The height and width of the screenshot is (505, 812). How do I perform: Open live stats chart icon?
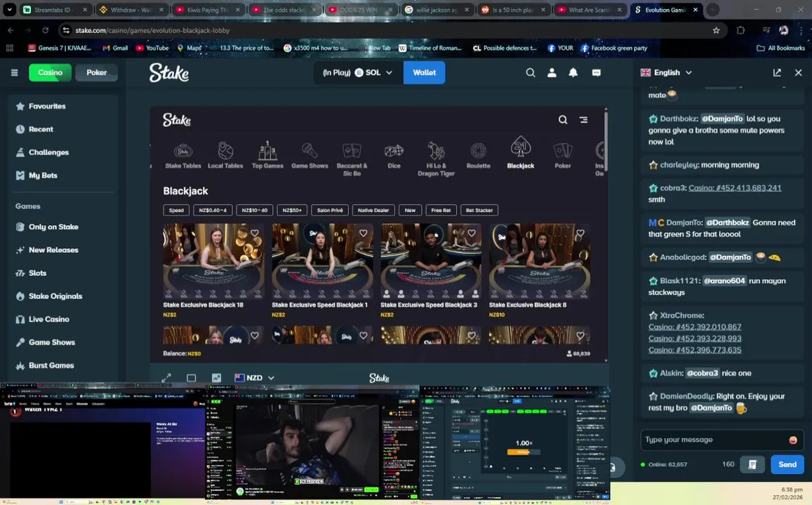pos(216,378)
